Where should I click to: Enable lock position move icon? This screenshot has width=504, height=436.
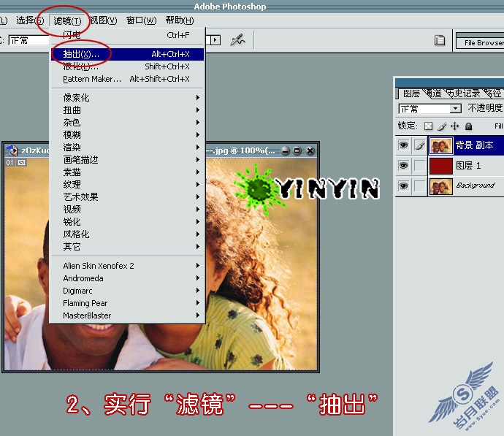[x=455, y=126]
